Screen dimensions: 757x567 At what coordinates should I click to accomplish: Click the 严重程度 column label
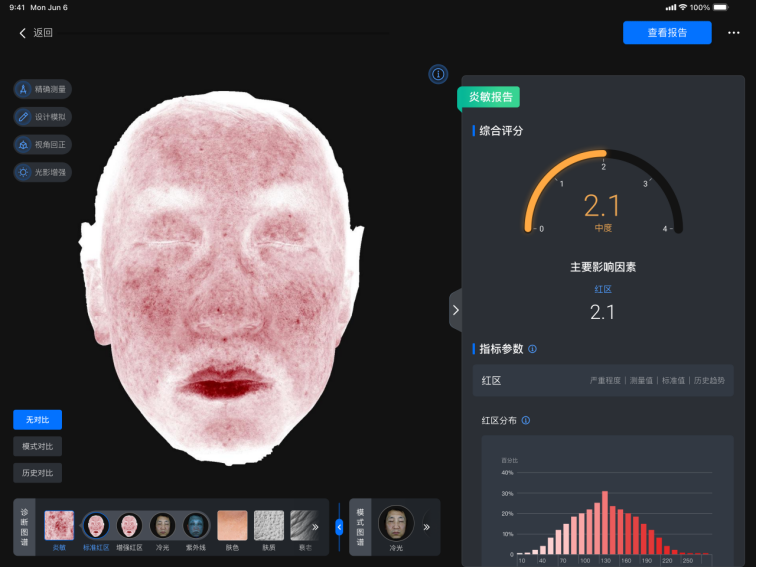click(x=605, y=381)
